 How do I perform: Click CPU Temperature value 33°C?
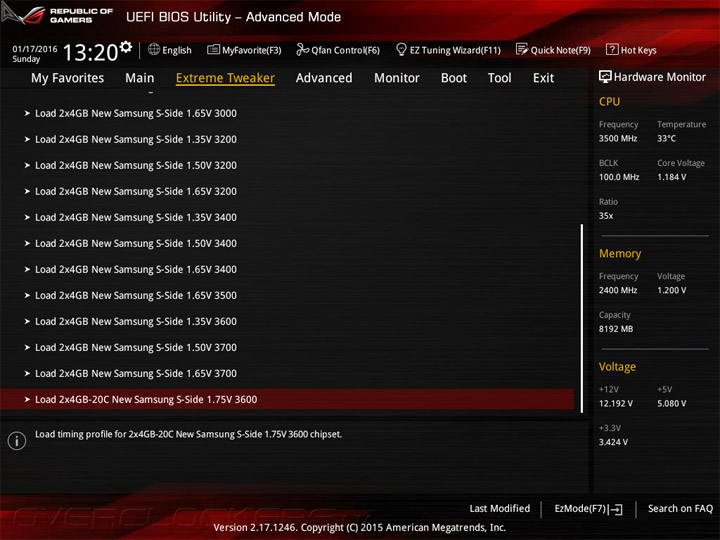click(666, 138)
